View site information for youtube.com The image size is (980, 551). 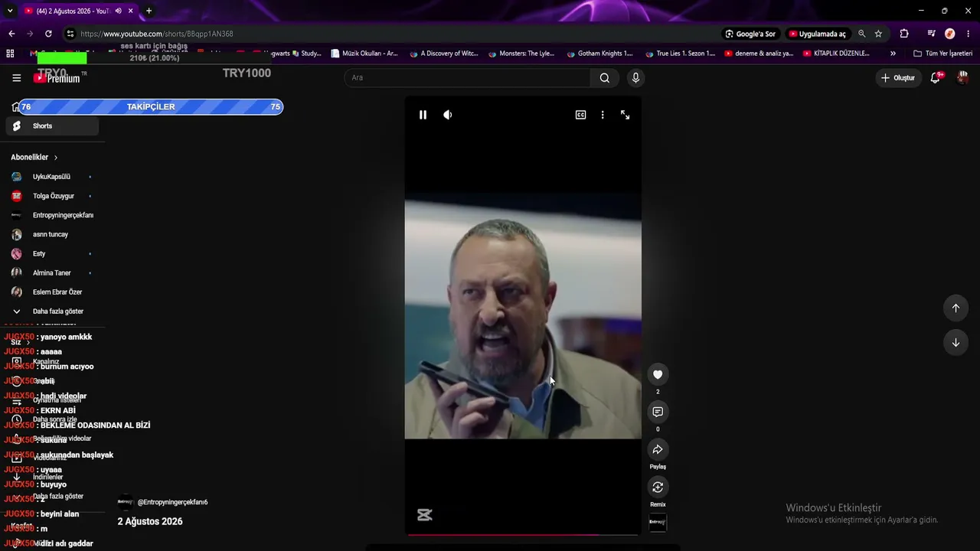pos(70,34)
